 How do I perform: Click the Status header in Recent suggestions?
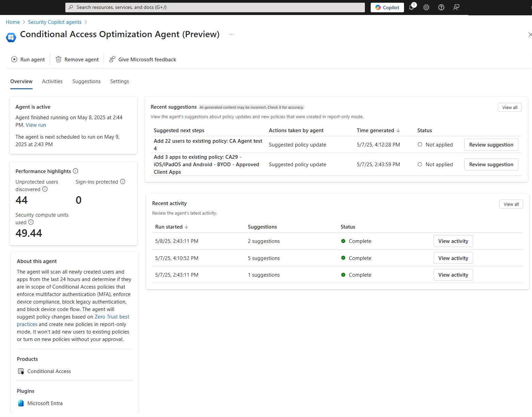tap(424, 130)
